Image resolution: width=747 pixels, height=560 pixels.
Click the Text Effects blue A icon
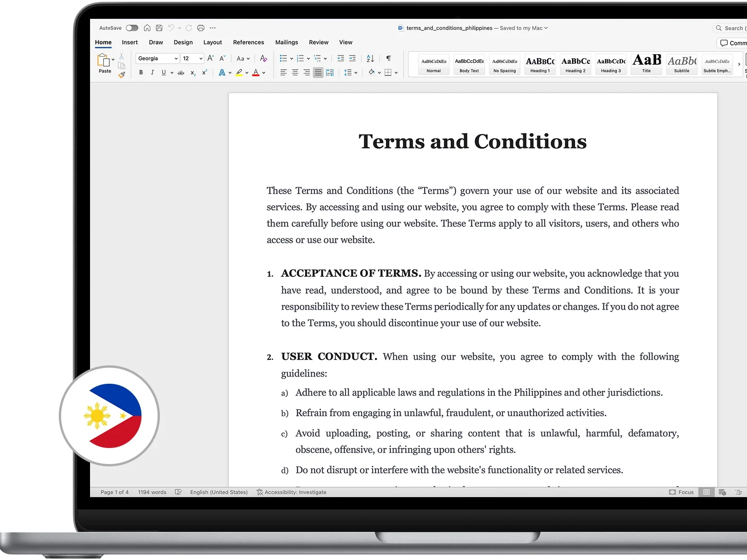(x=222, y=73)
